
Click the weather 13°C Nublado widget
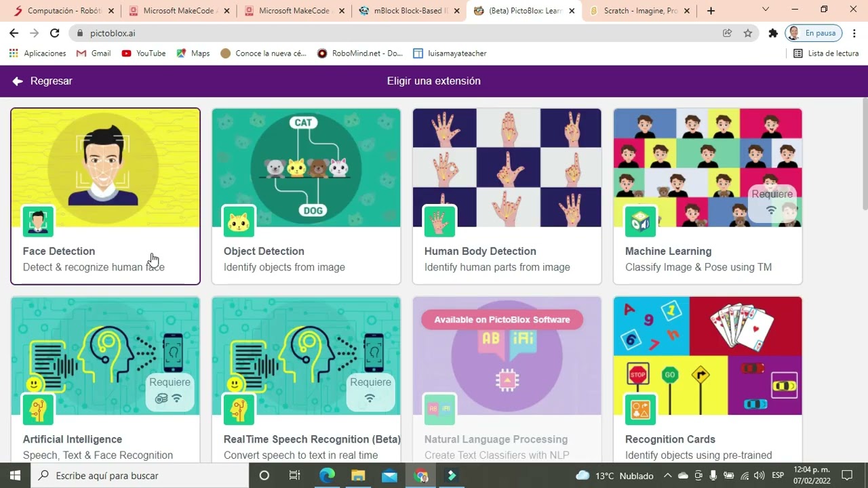tap(614, 476)
